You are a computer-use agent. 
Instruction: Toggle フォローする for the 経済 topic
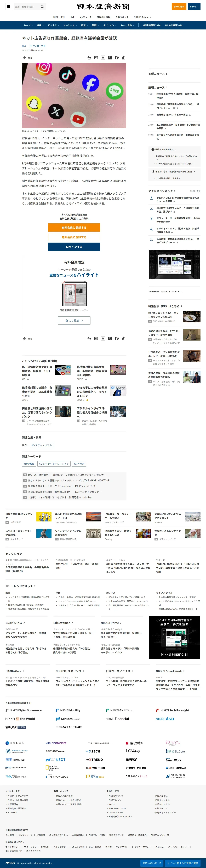(37, 46)
